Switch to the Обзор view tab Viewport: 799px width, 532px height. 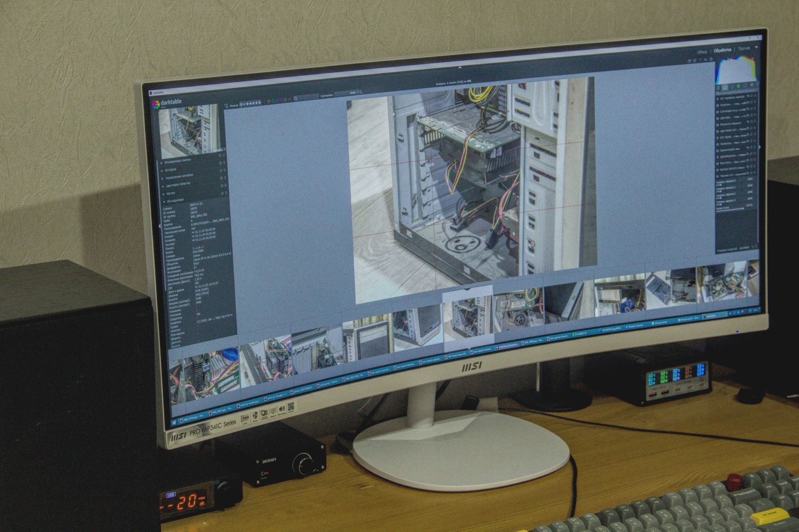(x=702, y=52)
